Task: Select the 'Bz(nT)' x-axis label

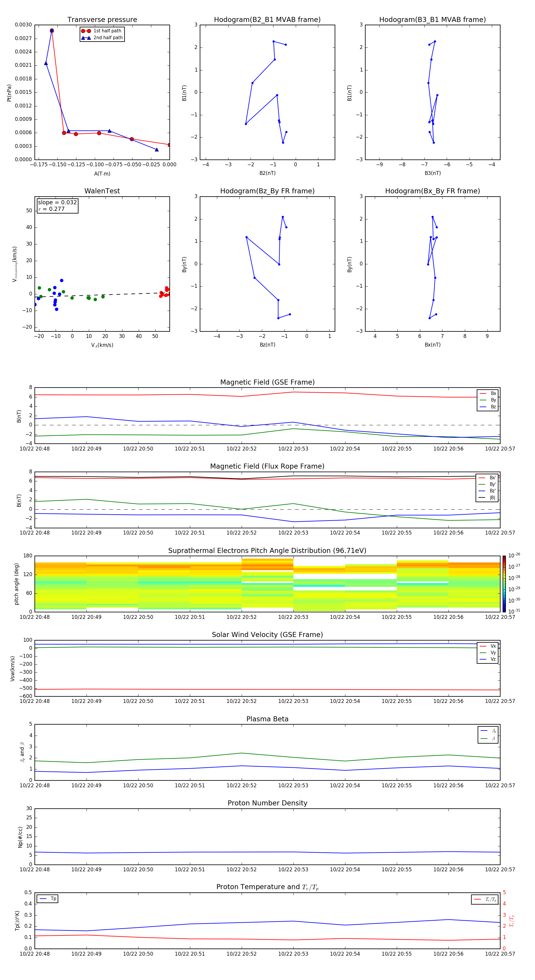Action: [x=267, y=345]
